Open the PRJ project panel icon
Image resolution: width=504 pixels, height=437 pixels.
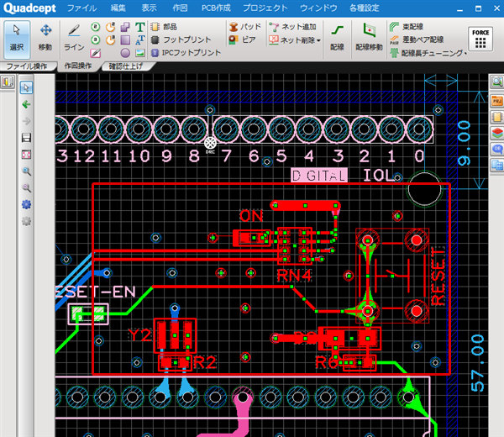(497, 101)
